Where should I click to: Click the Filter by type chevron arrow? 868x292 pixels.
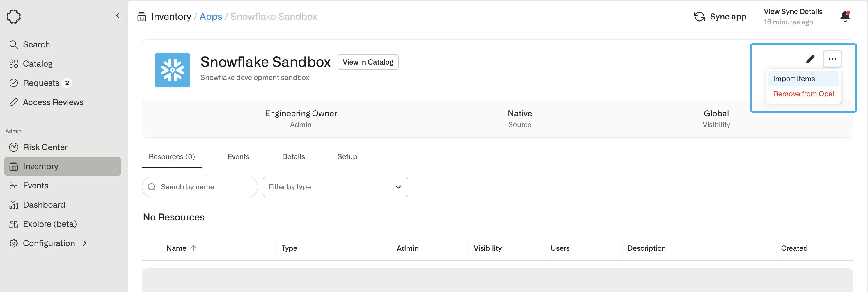pyautogui.click(x=398, y=187)
